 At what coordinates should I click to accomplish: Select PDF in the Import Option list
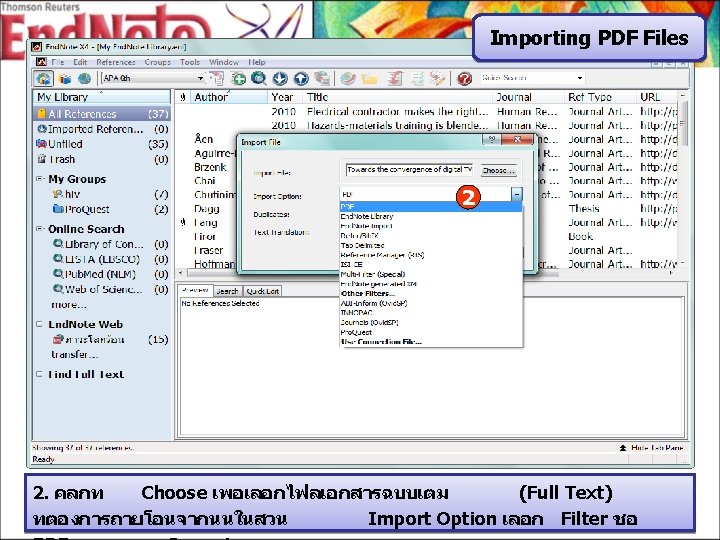click(x=431, y=207)
